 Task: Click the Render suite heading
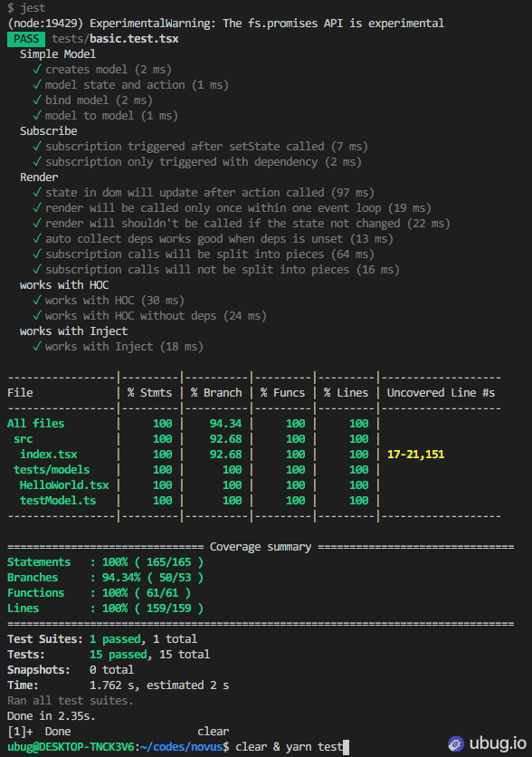click(39, 177)
